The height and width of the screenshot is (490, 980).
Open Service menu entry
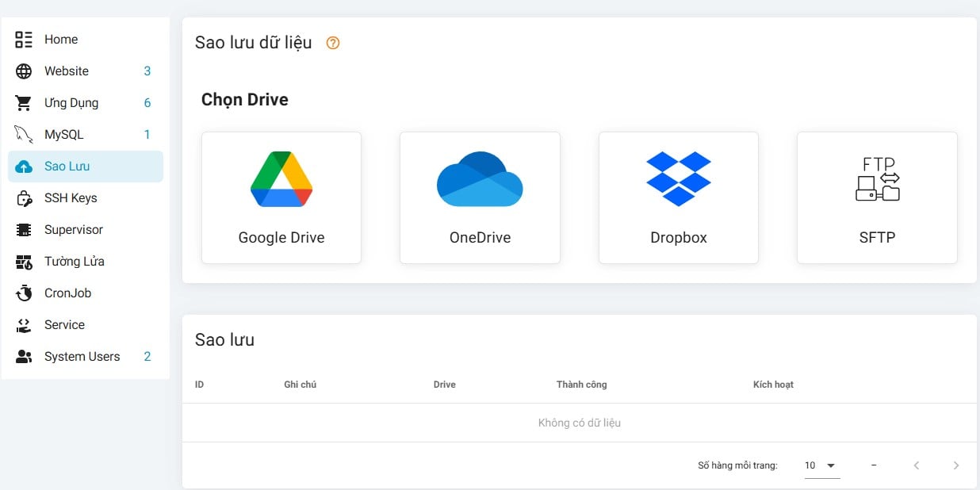86,325
